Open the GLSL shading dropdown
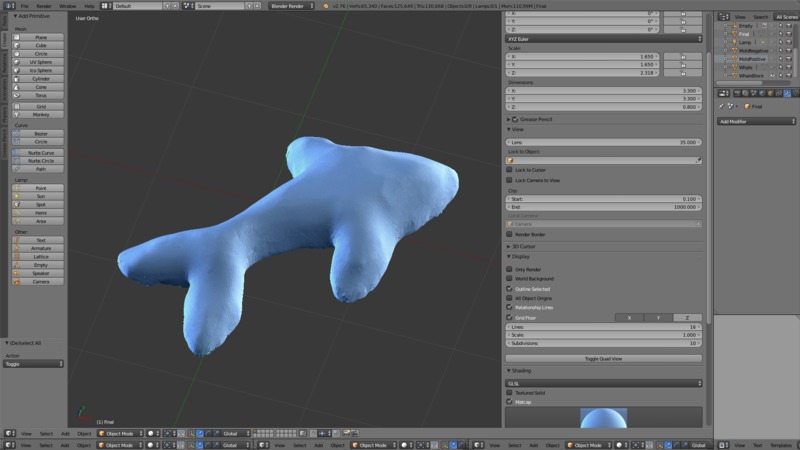Viewport: 800px width, 450px height. coord(604,383)
